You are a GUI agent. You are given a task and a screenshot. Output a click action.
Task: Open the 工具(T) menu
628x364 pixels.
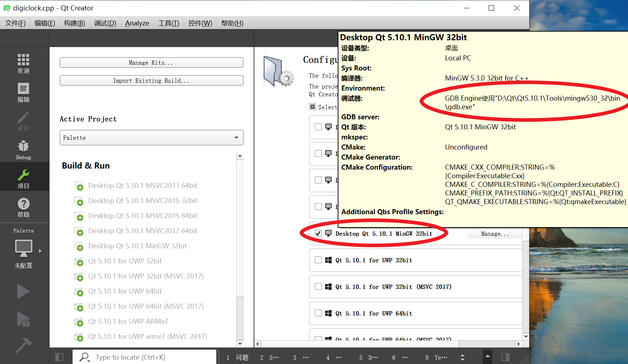pyautogui.click(x=168, y=23)
